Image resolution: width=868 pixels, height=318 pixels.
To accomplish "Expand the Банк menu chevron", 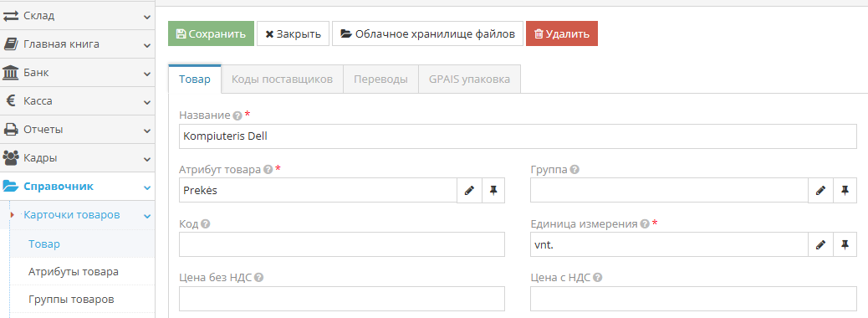I will point(146,74).
